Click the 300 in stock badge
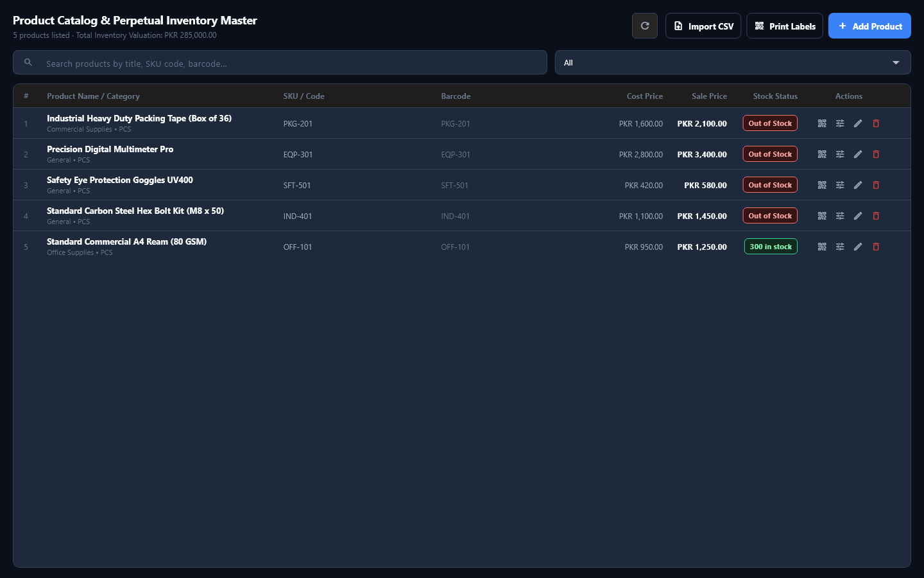 point(771,247)
